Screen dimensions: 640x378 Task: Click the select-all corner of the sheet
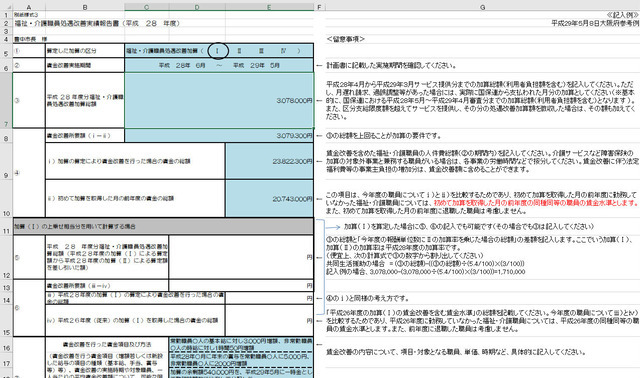point(6,7)
